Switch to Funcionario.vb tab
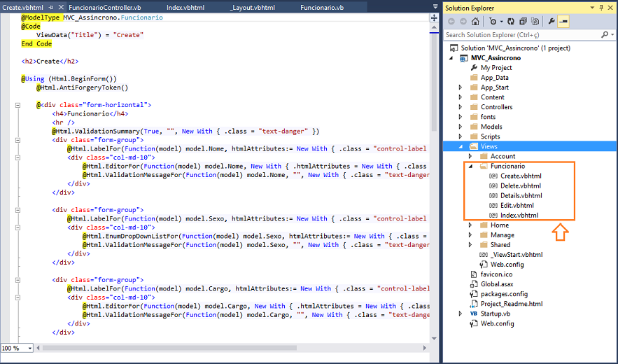 point(322,8)
